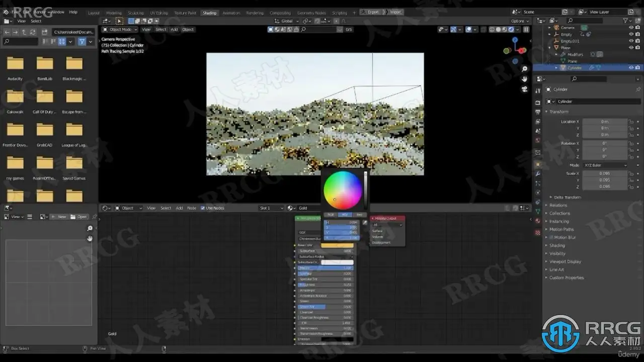Screen dimensions: 644x362
Task: Refresh the file browser listing
Action: click(33, 32)
